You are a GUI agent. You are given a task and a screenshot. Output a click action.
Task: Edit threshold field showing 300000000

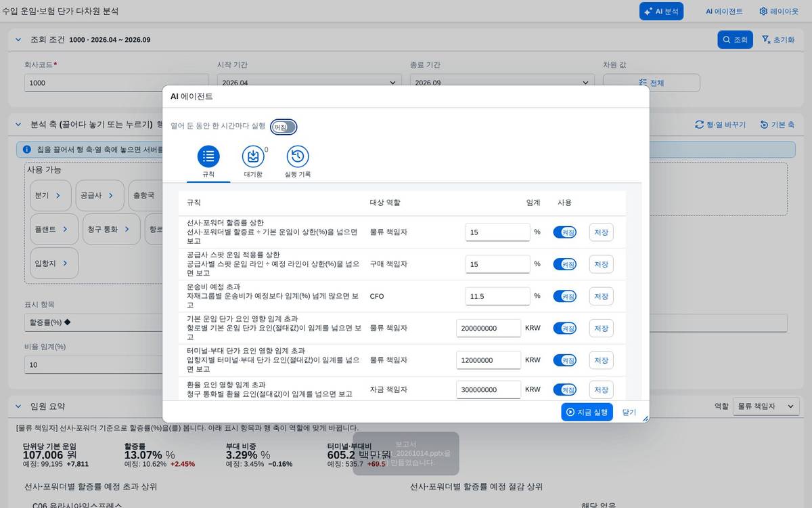coord(489,389)
